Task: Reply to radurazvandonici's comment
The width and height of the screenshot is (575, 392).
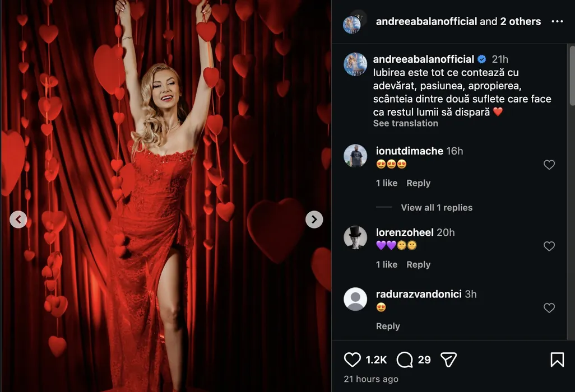Action: [388, 326]
